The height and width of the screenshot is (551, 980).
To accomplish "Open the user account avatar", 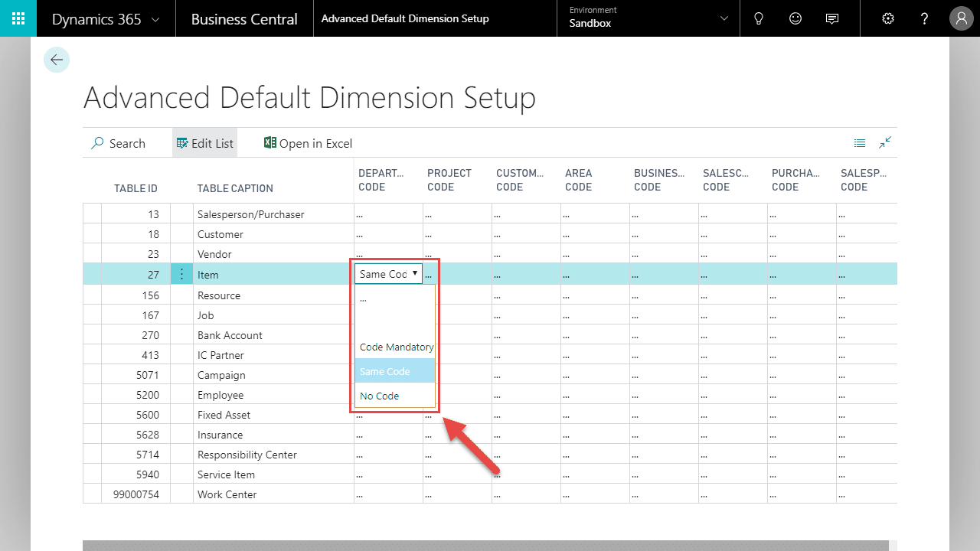I will 961,18.
